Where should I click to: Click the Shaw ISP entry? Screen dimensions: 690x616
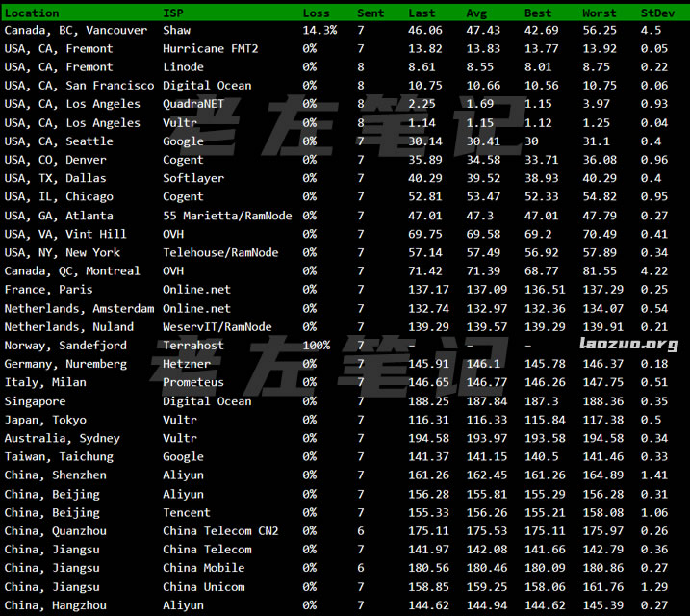(176, 31)
